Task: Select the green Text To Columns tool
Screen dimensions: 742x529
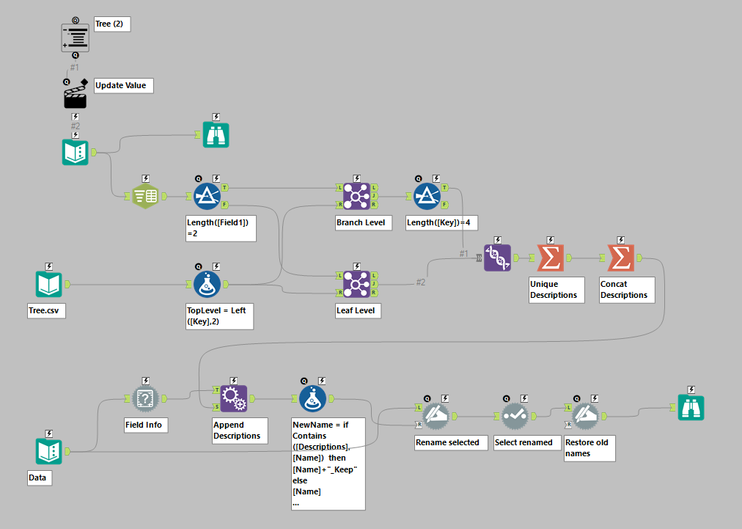Action: [145, 196]
